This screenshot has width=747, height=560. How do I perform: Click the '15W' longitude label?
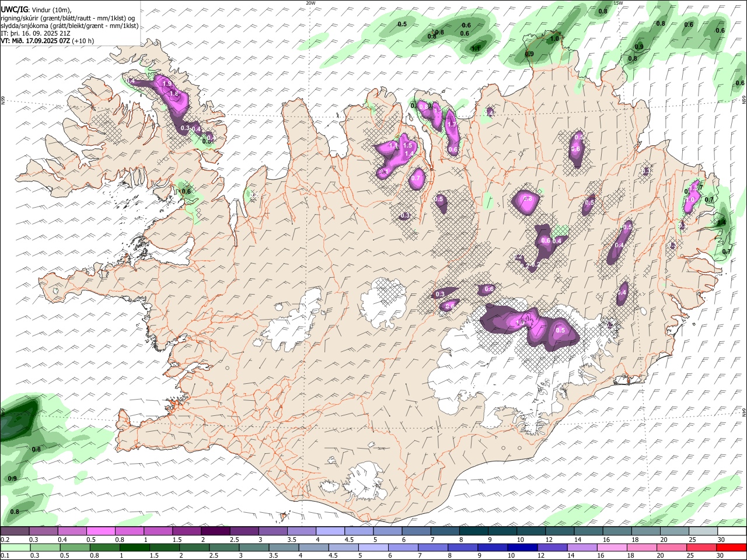tap(618, 3)
